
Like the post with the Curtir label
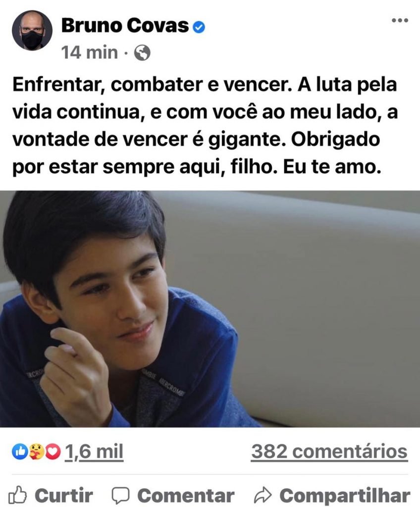pos(64,495)
